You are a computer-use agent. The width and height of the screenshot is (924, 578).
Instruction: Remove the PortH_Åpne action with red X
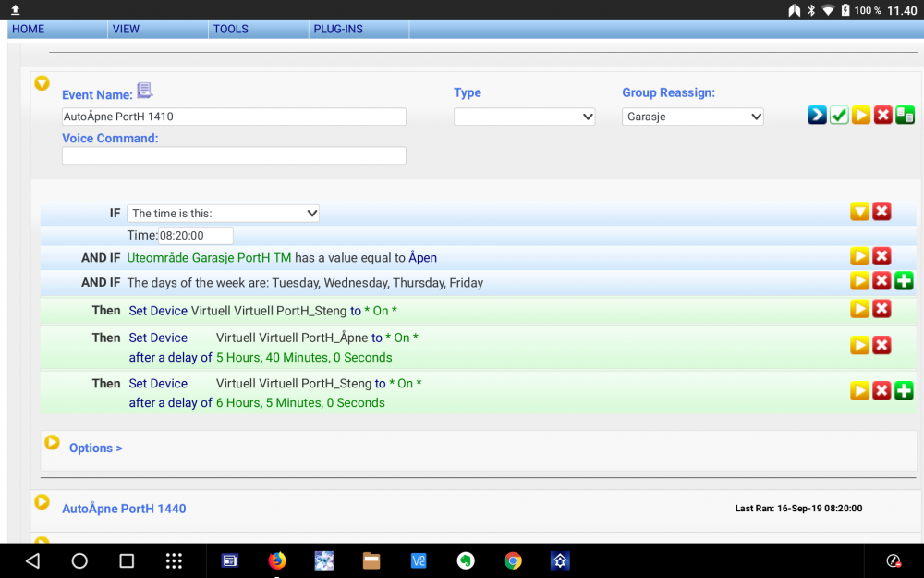pyautogui.click(x=882, y=345)
